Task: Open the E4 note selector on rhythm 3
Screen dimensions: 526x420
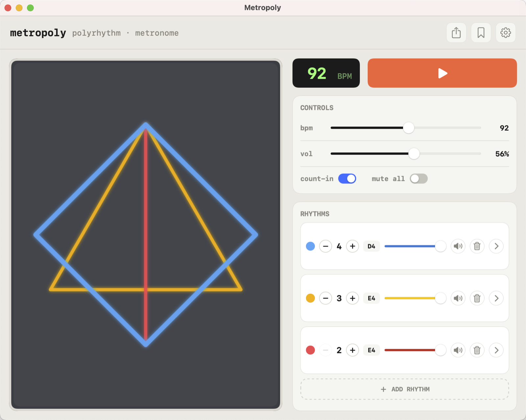Action: coord(371,298)
